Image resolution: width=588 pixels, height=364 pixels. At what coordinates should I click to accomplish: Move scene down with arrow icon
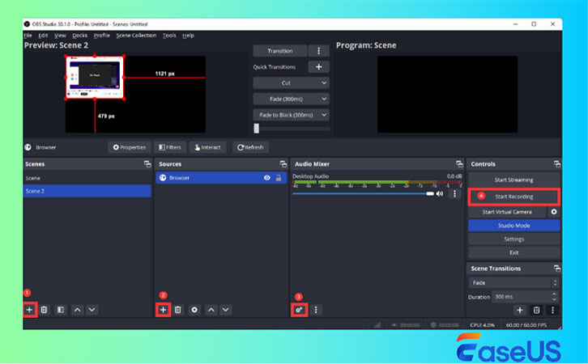pos(92,310)
